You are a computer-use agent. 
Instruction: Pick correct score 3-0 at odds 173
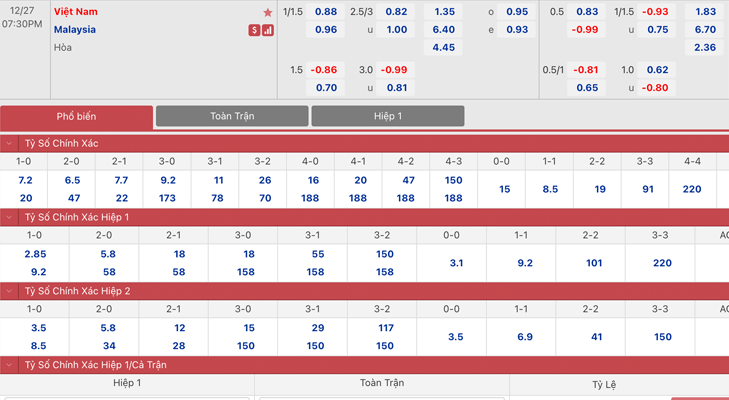point(167,198)
